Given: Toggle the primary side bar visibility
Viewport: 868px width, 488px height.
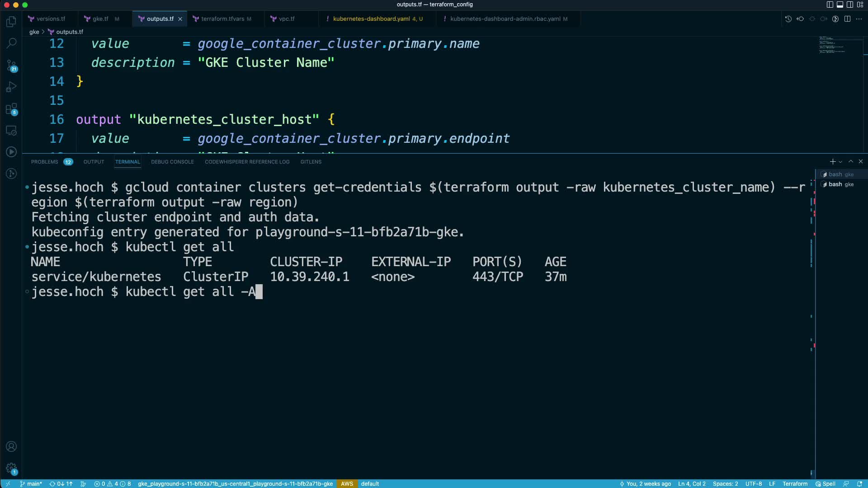Looking at the screenshot, I should (x=830, y=5).
